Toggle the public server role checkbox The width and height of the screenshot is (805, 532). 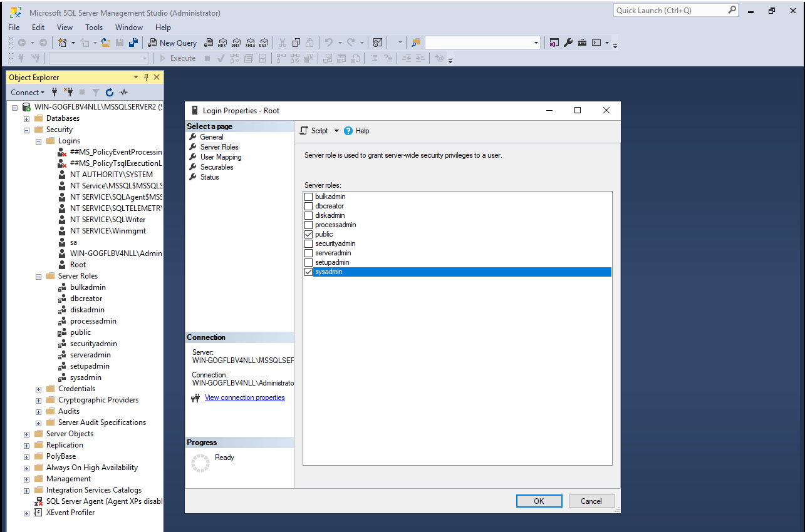pyautogui.click(x=308, y=234)
